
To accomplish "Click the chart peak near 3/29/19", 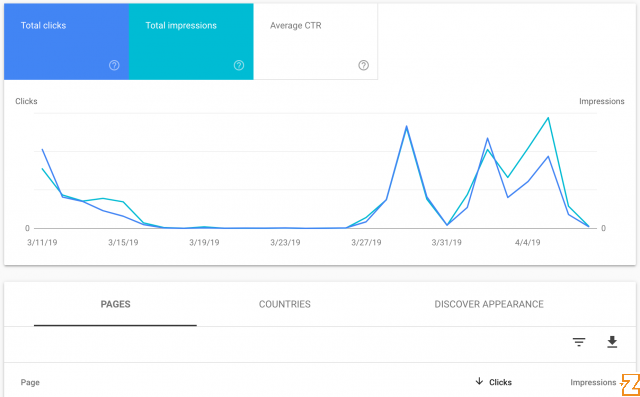I will [406, 126].
